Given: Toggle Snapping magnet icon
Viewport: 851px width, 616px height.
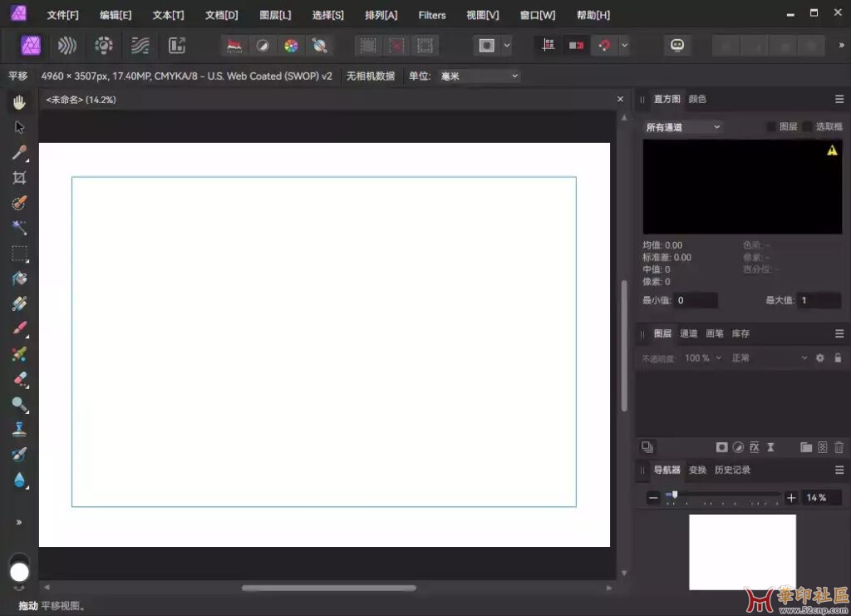Looking at the screenshot, I should click(605, 46).
